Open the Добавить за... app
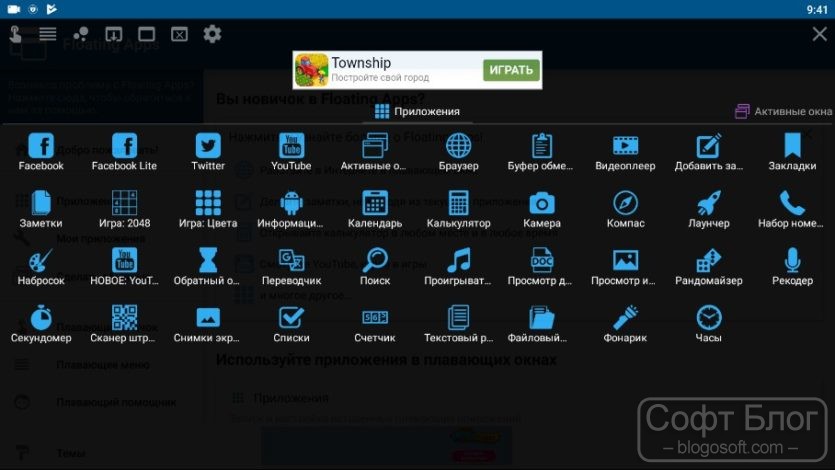 coord(709,152)
